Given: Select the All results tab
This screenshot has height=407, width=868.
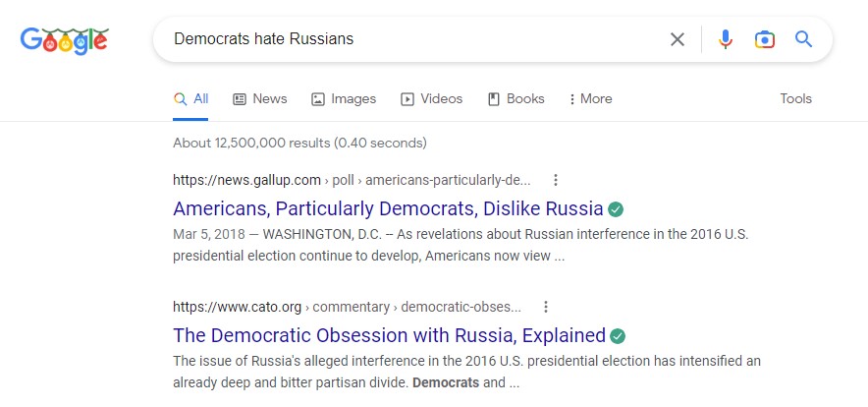Looking at the screenshot, I should [190, 99].
